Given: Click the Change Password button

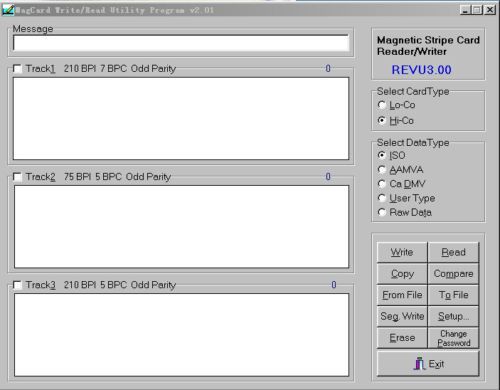Looking at the screenshot, I should pos(453,338).
